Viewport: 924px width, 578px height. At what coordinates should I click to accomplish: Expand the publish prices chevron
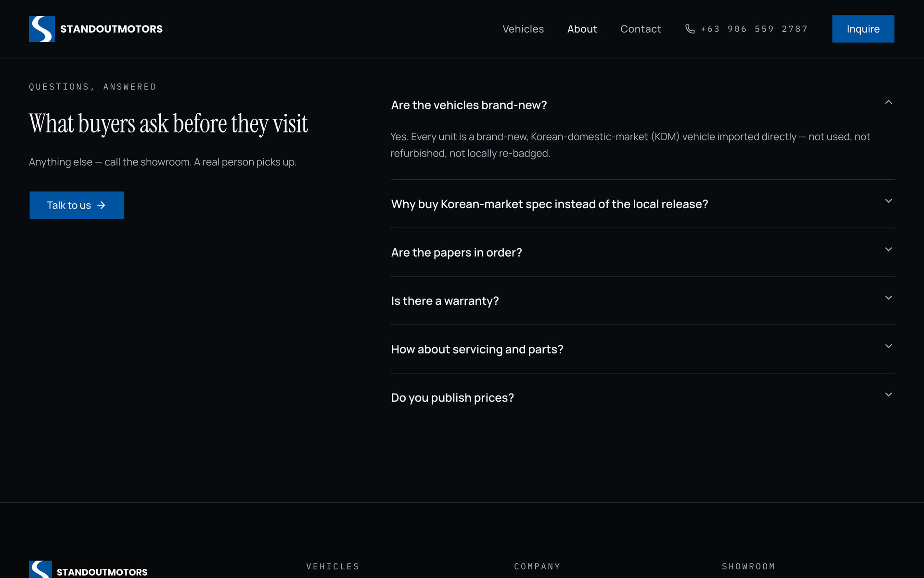click(x=888, y=394)
